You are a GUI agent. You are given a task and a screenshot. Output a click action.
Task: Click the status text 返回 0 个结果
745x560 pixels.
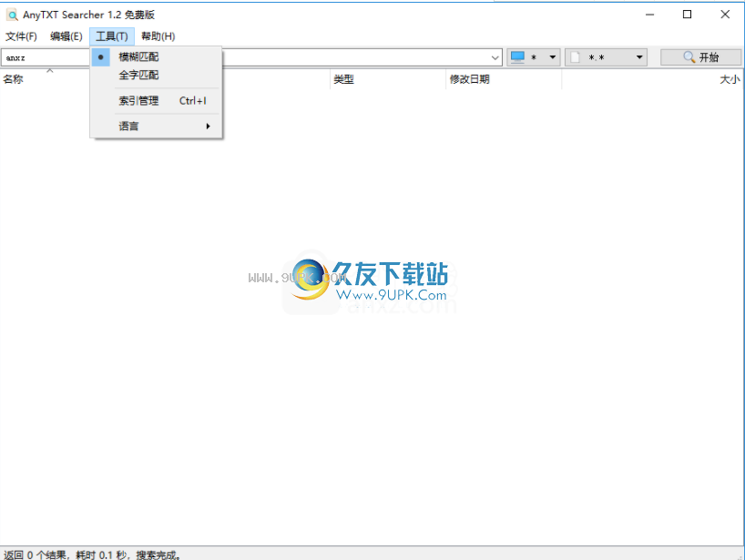[x=35, y=555]
